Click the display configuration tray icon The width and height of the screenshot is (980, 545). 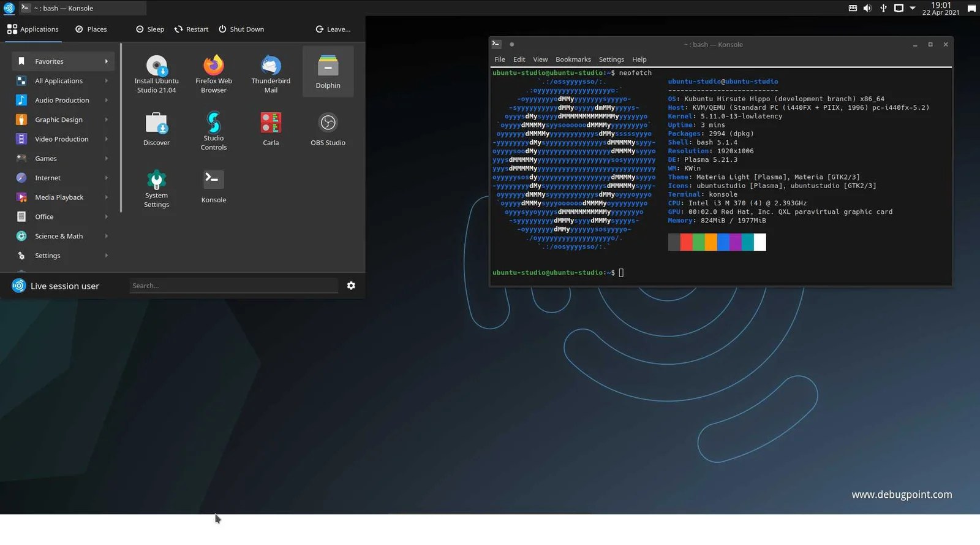coord(899,8)
